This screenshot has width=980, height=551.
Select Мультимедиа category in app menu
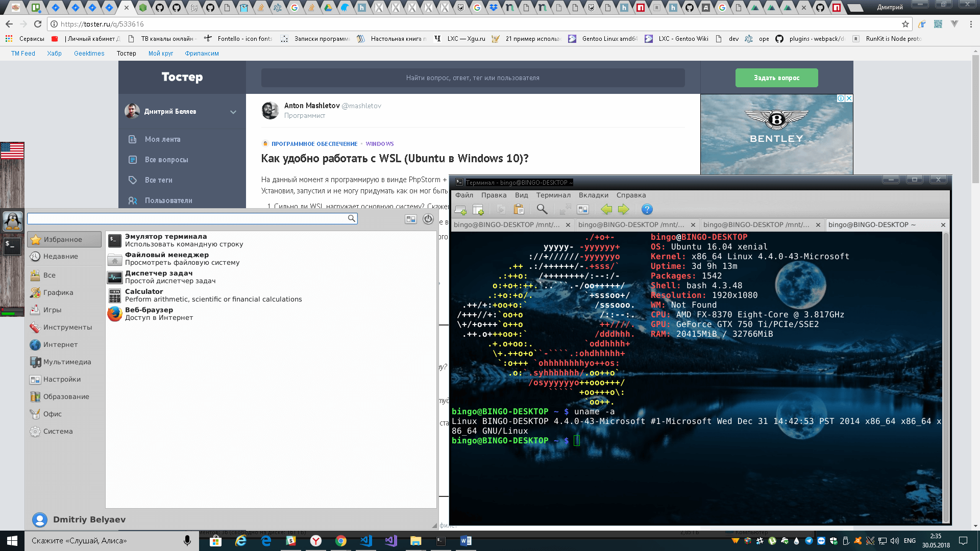pos(65,362)
